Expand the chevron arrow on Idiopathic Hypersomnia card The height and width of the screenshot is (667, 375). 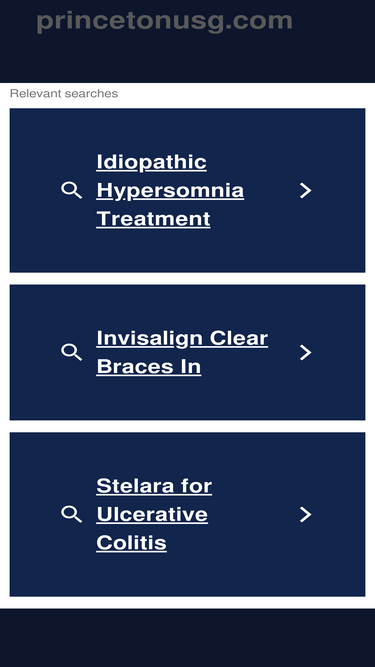point(305,191)
